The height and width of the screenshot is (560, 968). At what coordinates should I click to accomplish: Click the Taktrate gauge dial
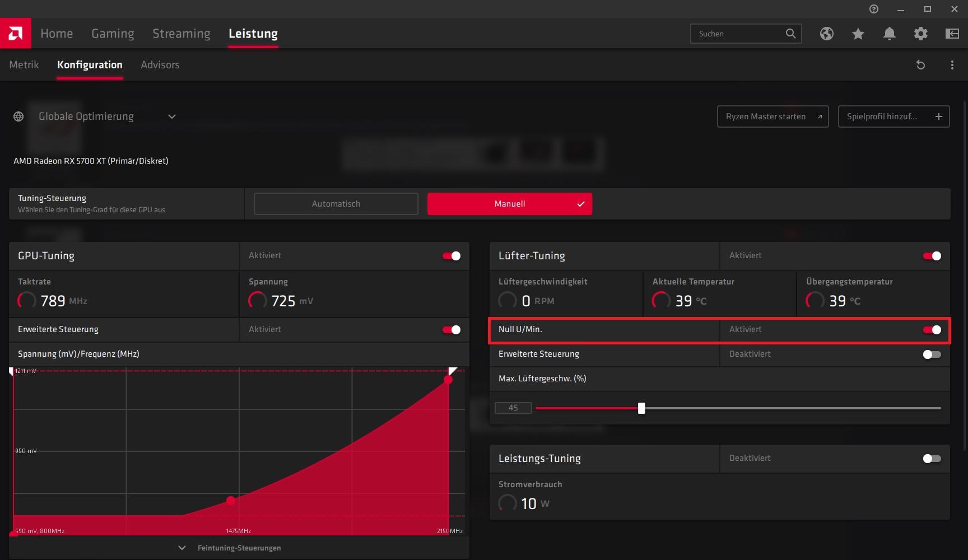click(26, 301)
